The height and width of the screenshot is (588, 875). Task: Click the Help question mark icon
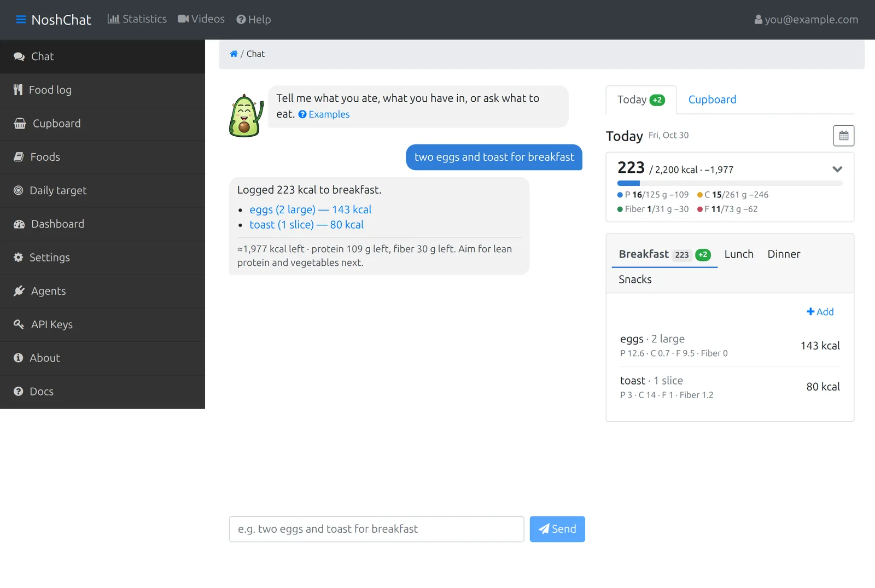click(x=241, y=20)
